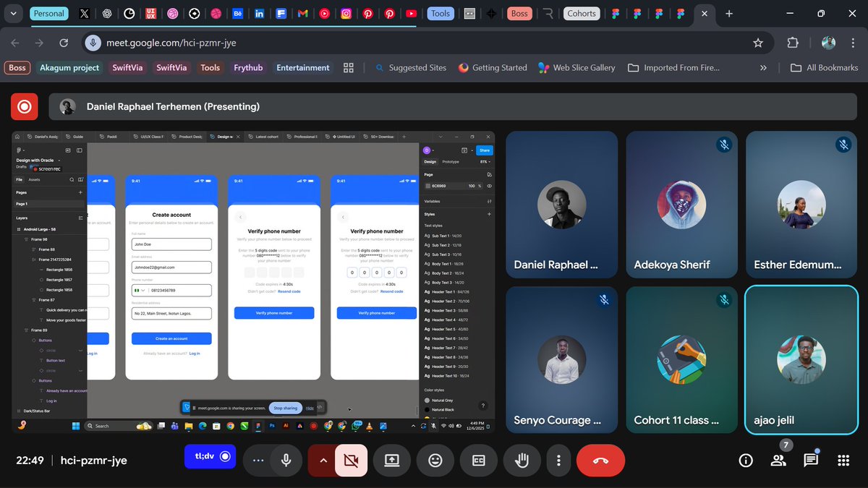The width and height of the screenshot is (868, 488).
Task: Click Senyo Courage video tile
Action: 561,359
